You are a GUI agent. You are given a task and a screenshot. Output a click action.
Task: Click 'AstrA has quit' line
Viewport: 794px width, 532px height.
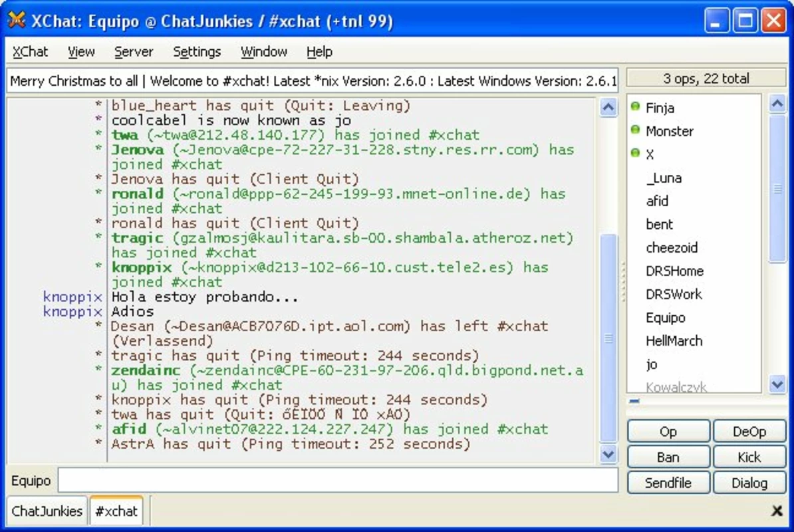(291, 444)
